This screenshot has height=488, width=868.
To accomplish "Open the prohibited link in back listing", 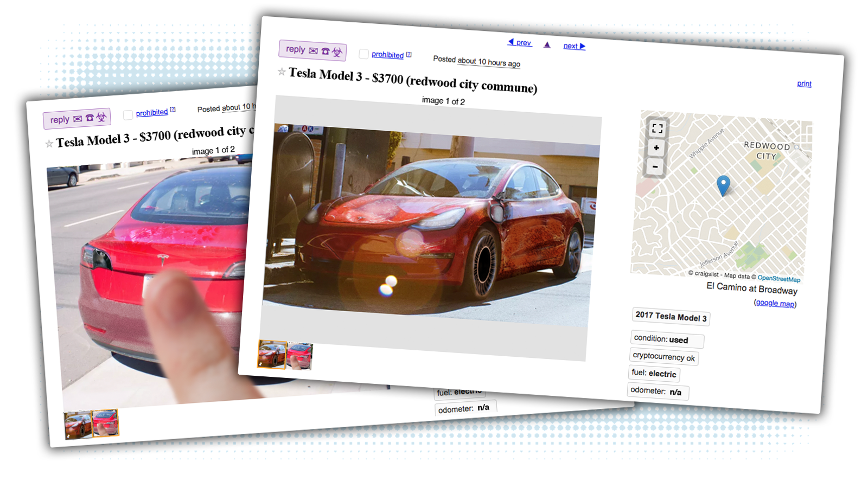I will 152,112.
